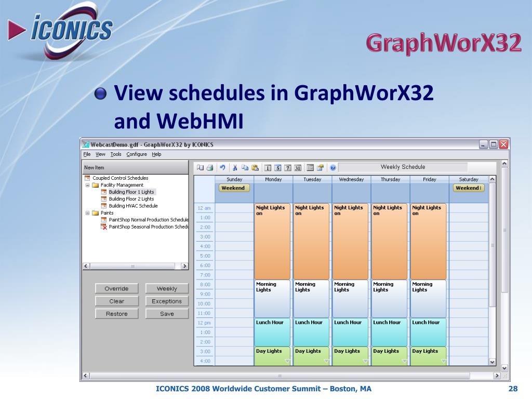532x399 pixels.
Task: Select Building Floor 1 Lights in tree
Action: [x=131, y=192]
